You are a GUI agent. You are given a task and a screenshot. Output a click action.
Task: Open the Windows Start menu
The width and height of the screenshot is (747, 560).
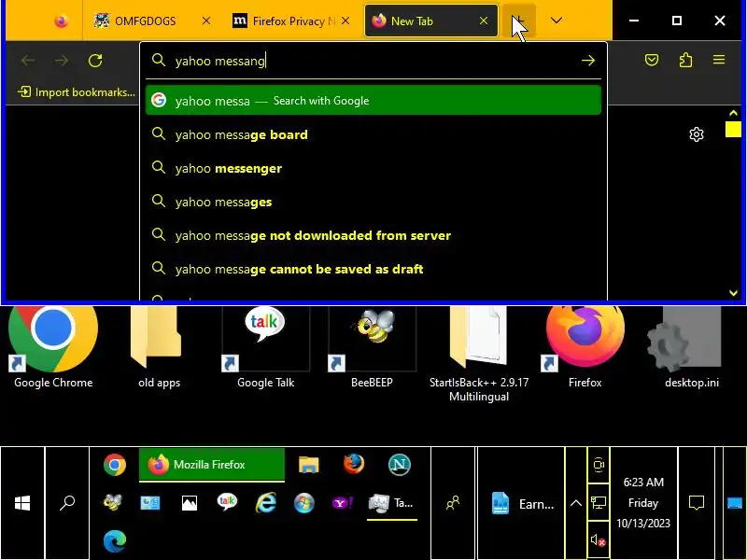pyautogui.click(x=22, y=503)
